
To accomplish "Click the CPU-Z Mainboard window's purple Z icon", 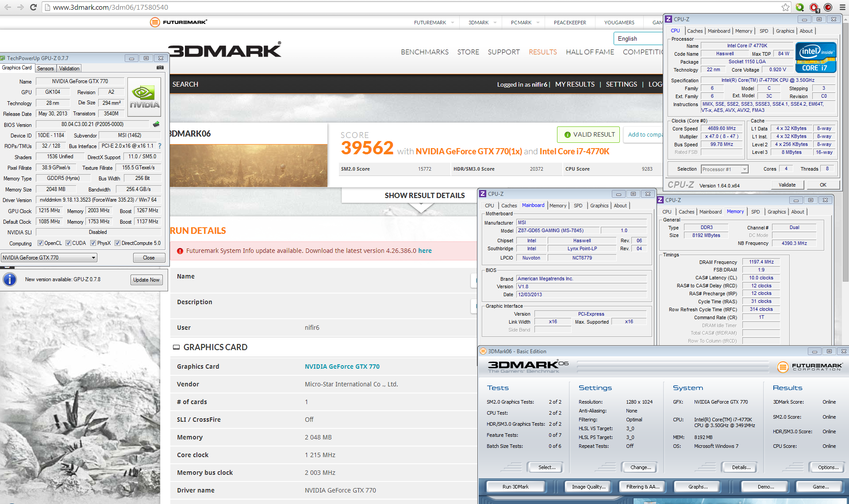I will pos(483,194).
